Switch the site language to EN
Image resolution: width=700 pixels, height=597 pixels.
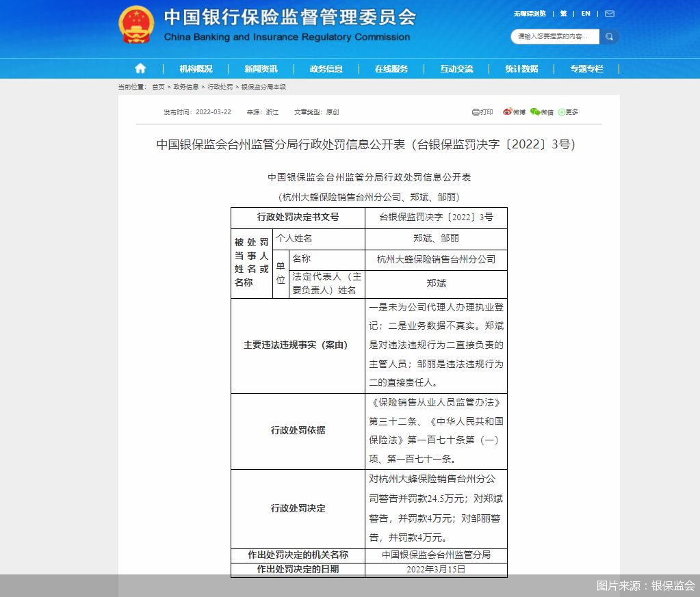click(585, 13)
